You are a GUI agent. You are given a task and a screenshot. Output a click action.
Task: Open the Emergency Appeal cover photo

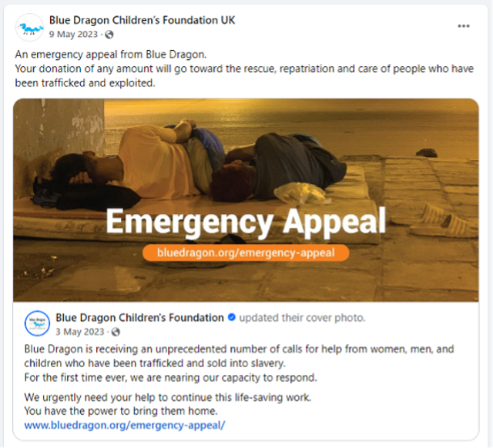246,200
